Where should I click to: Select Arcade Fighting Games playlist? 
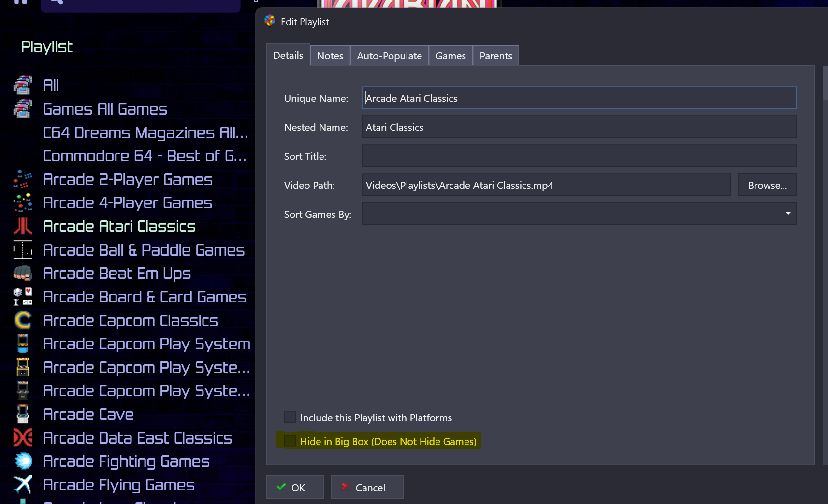(x=127, y=461)
